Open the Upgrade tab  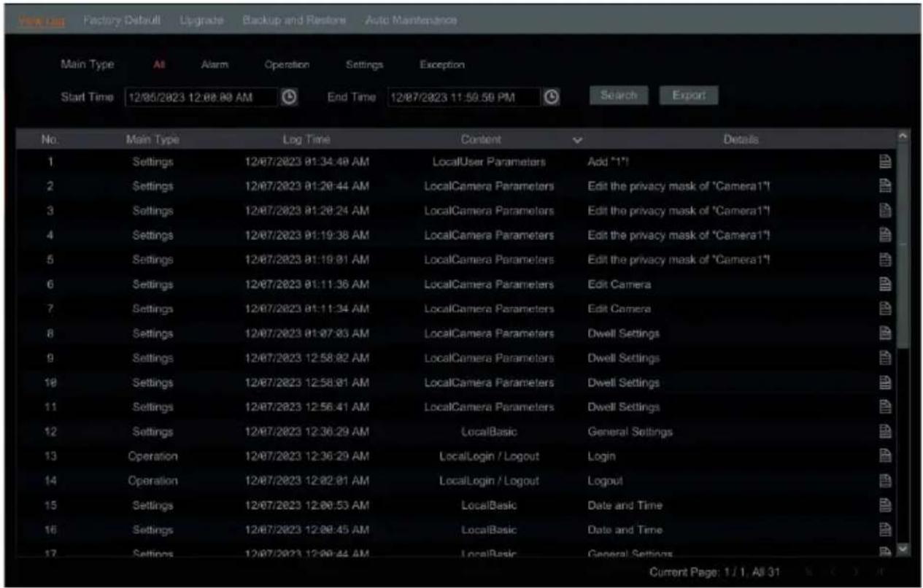coord(201,20)
